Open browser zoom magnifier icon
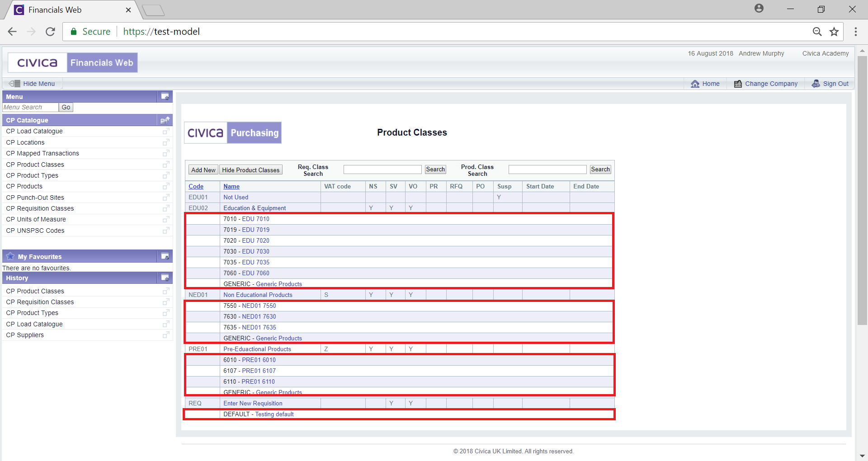868x461 pixels. [x=817, y=32]
